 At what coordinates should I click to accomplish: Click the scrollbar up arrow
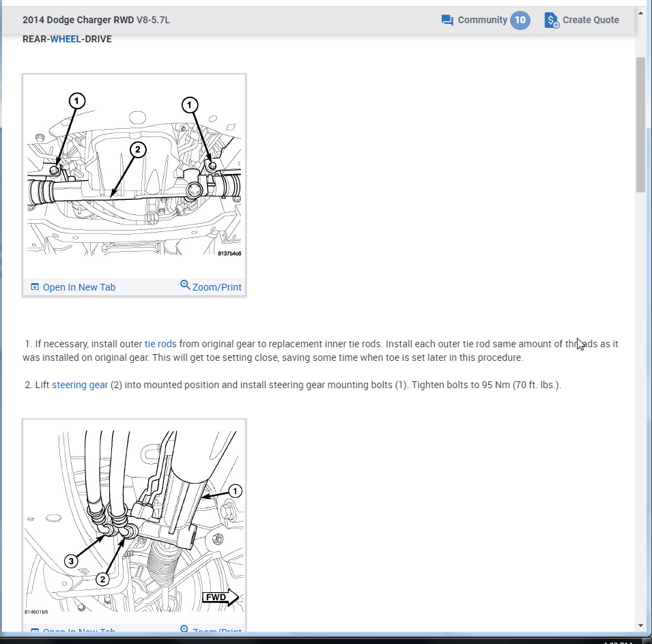click(641, 13)
